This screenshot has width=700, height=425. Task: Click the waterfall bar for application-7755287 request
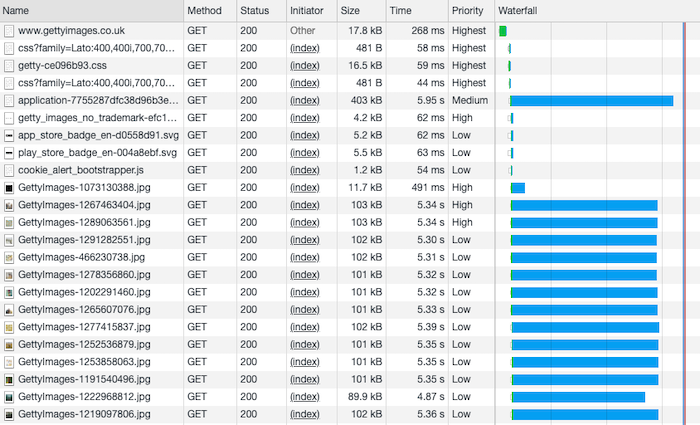click(x=591, y=101)
